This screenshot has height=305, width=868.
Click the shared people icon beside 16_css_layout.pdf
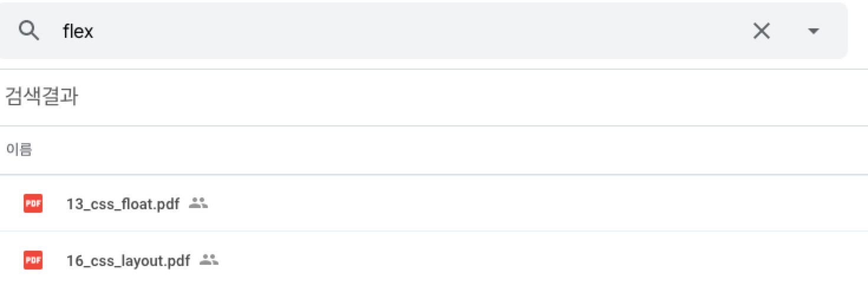(x=209, y=260)
